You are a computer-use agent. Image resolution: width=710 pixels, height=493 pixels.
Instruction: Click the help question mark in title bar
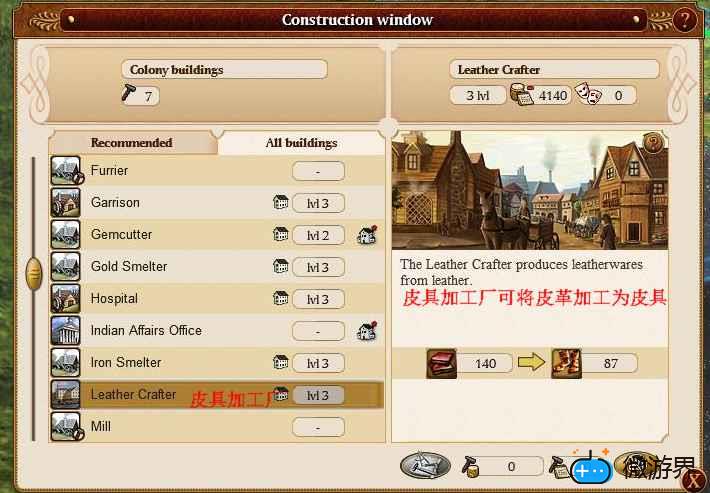684,20
